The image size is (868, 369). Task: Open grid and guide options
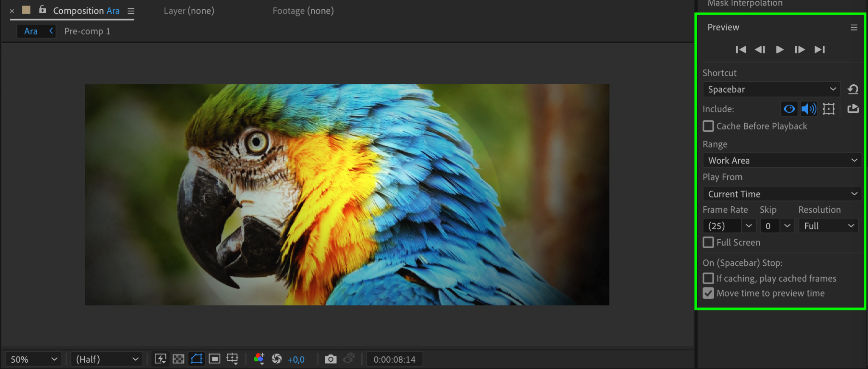(232, 359)
